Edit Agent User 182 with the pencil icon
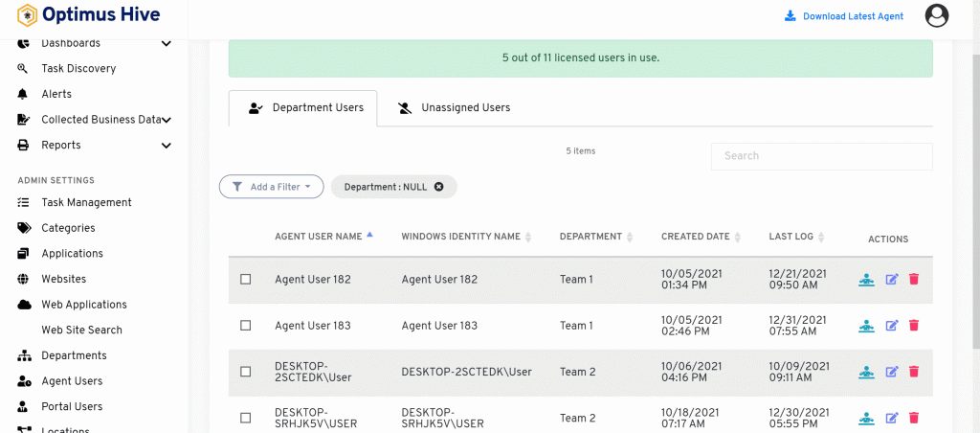The height and width of the screenshot is (433, 980). tap(892, 279)
